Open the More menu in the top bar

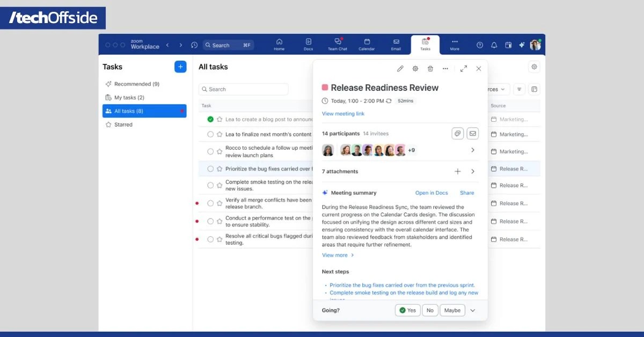pos(455,45)
